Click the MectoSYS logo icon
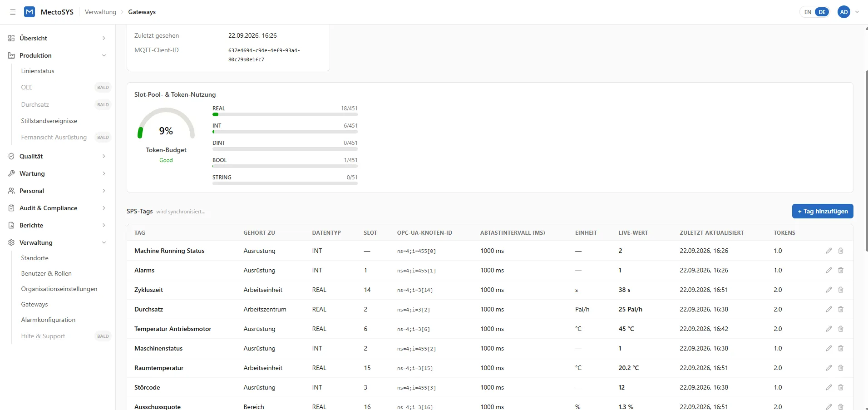Image resolution: width=868 pixels, height=410 pixels. 30,12
